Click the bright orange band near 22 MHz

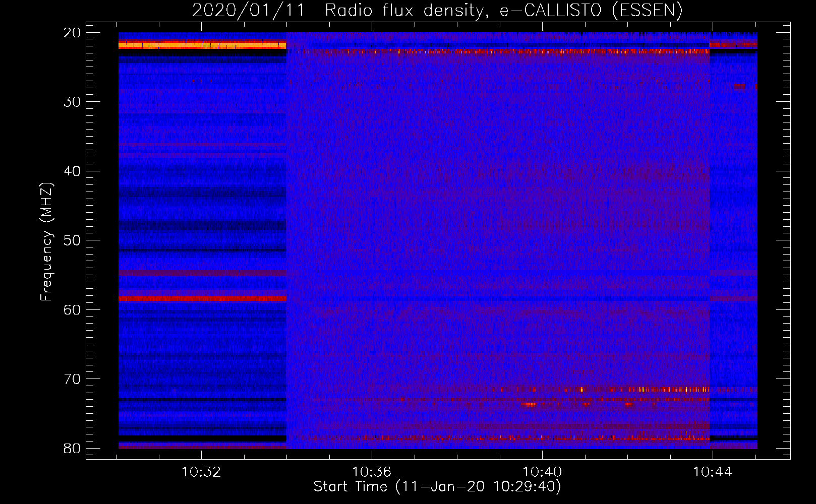pos(202,45)
